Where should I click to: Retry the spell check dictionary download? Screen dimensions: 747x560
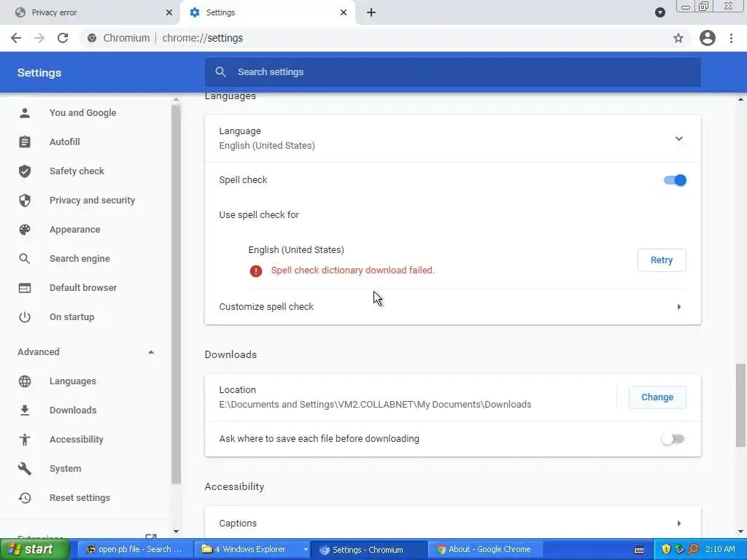point(662,260)
